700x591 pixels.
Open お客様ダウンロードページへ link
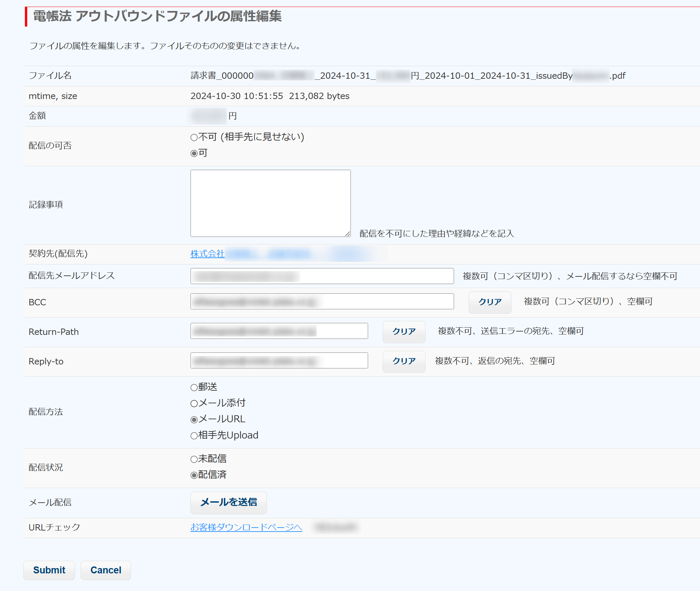coord(246,527)
